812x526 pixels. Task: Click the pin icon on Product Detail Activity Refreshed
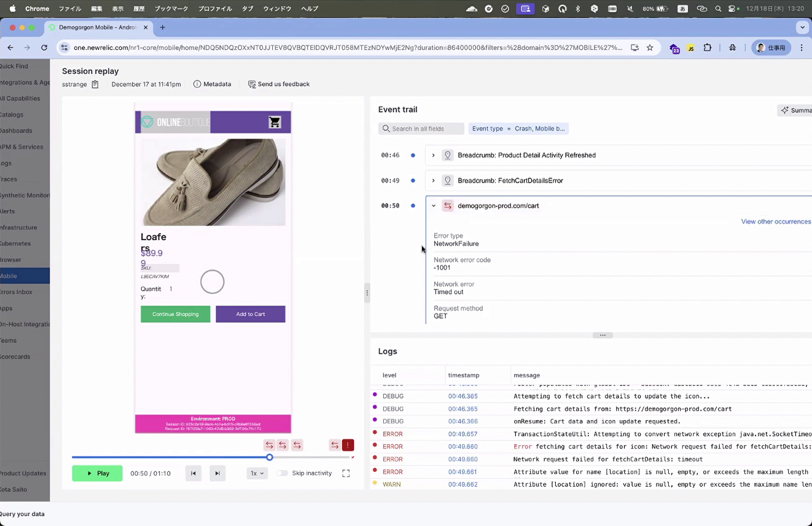pos(448,155)
